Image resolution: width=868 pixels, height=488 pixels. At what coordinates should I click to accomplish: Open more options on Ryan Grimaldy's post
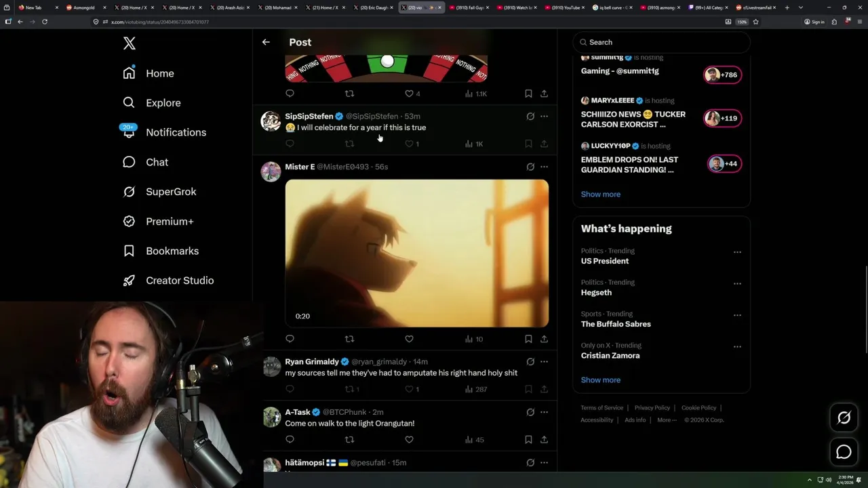pos(544,362)
